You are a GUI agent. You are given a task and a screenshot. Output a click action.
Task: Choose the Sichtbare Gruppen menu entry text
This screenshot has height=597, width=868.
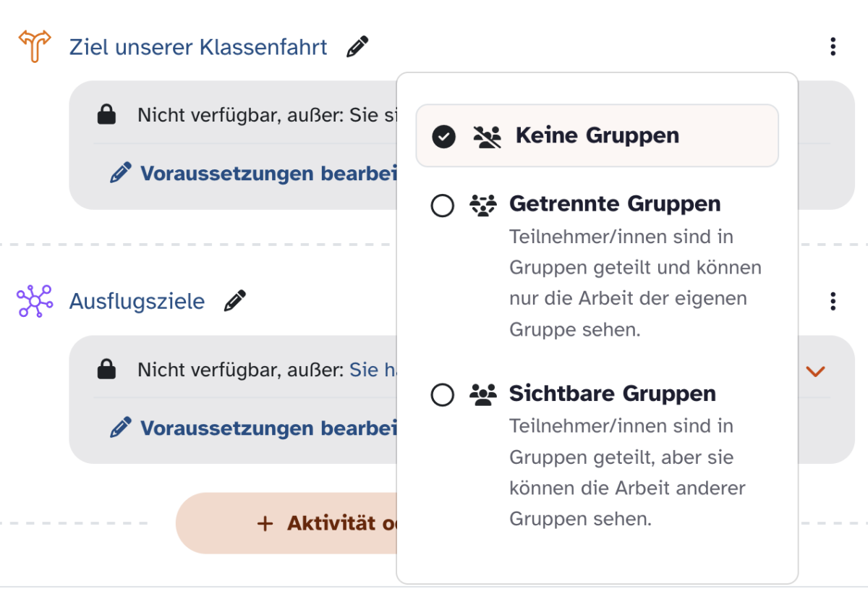click(613, 394)
